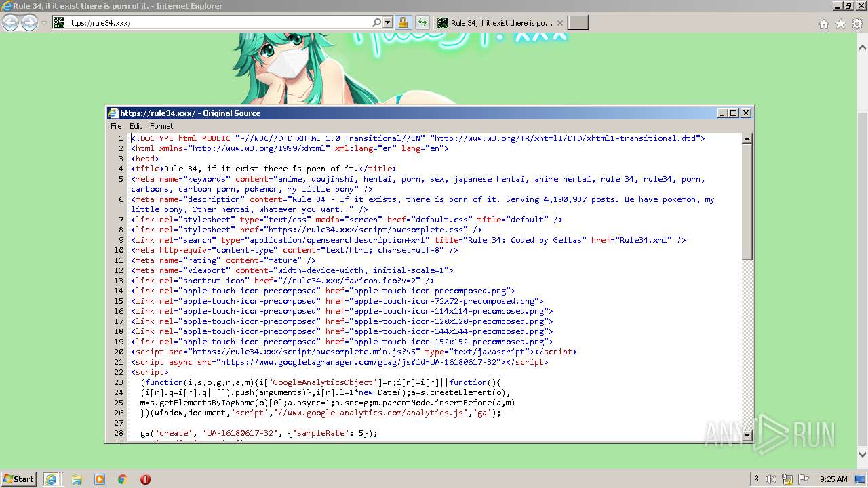This screenshot has height=488, width=868.
Task: Click the browser Forward arrow button
Action: pyautogui.click(x=29, y=23)
